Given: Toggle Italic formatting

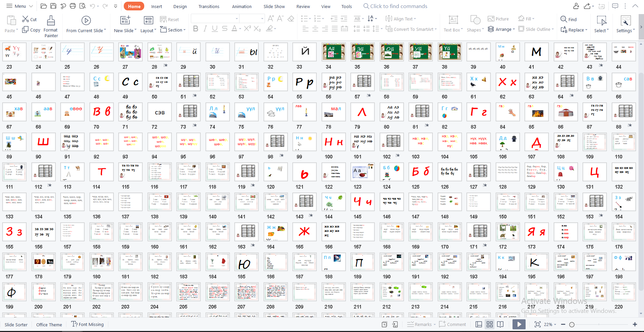Looking at the screenshot, I should coord(205,28).
